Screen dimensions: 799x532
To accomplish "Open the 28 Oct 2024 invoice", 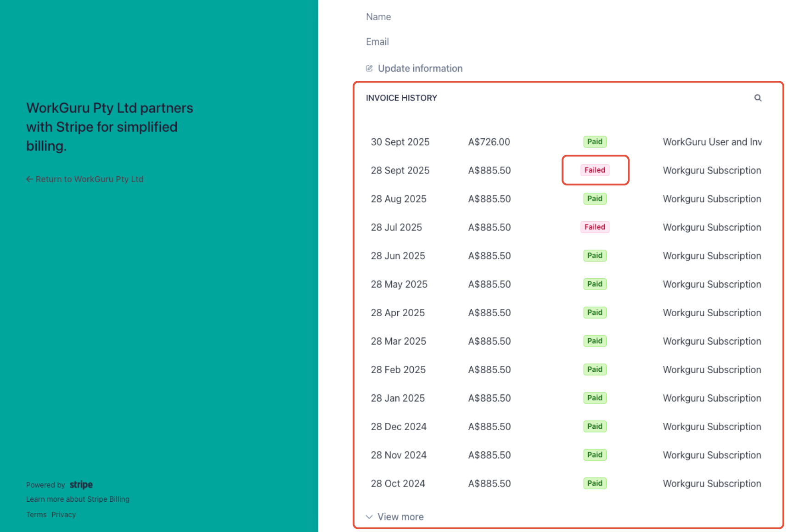I will pyautogui.click(x=566, y=483).
